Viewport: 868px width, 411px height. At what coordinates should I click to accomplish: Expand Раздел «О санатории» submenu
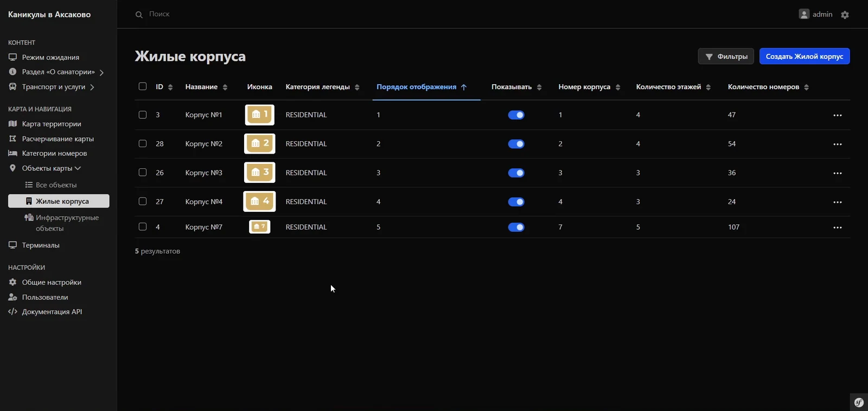(x=101, y=72)
